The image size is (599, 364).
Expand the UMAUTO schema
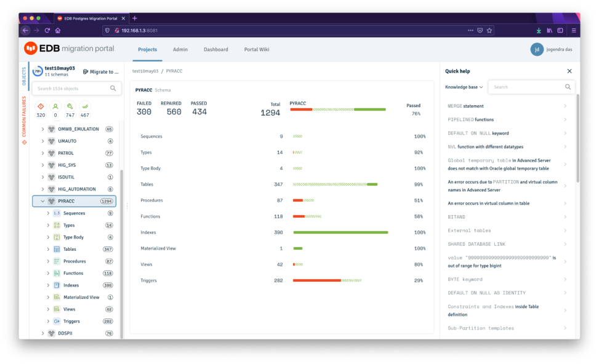43,141
